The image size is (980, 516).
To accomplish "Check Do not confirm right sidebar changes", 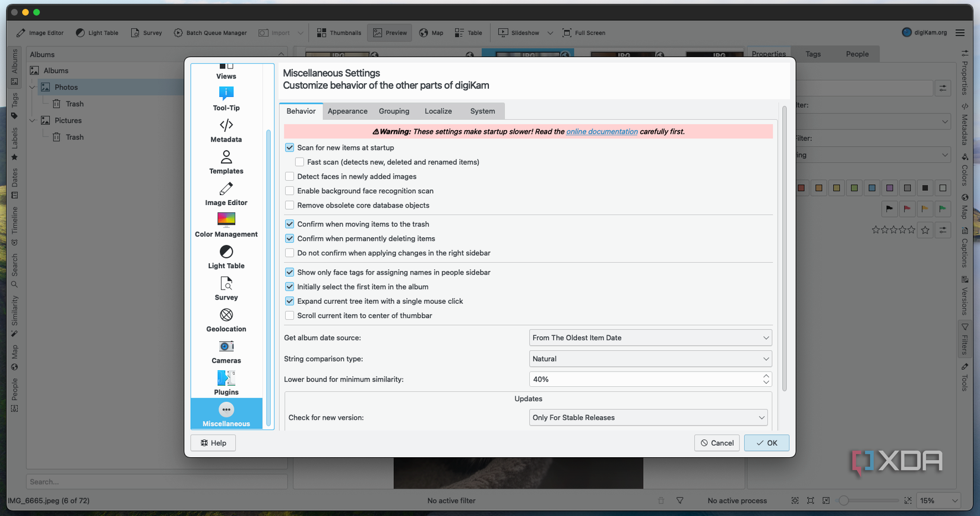I will click(289, 253).
